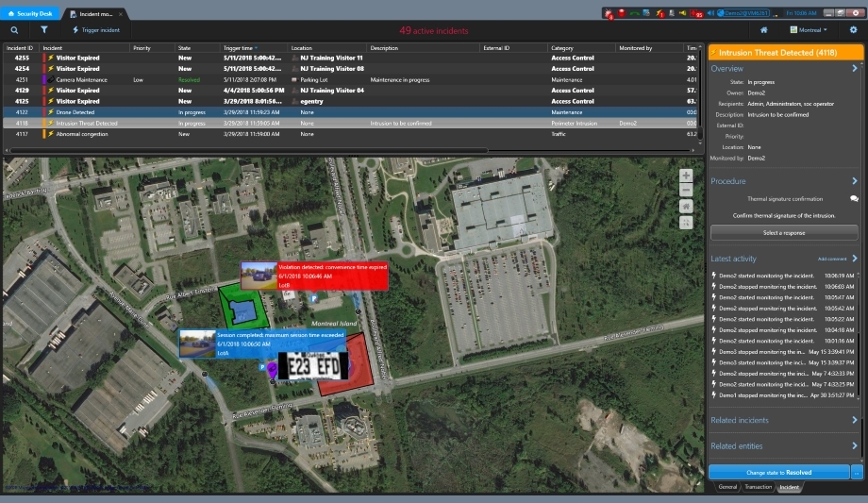The width and height of the screenshot is (868, 503).
Task: Close the Incident monitoring tab
Action: [121, 14]
